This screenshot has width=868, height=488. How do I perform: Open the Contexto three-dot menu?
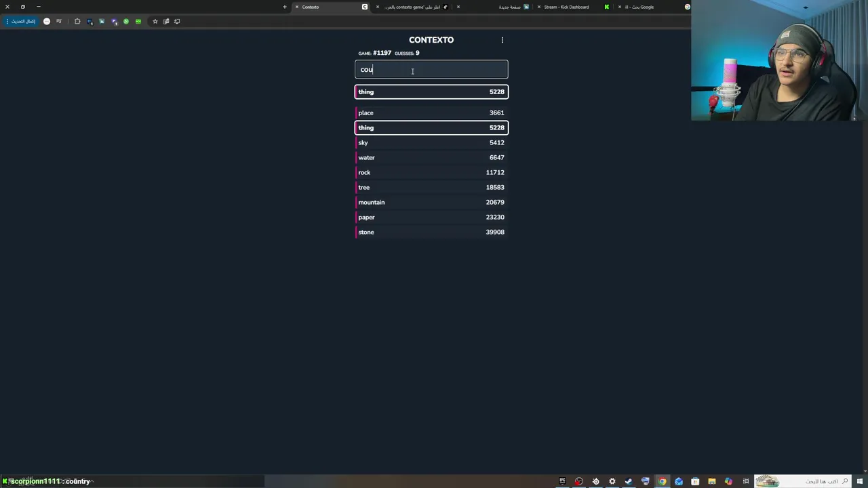point(502,40)
